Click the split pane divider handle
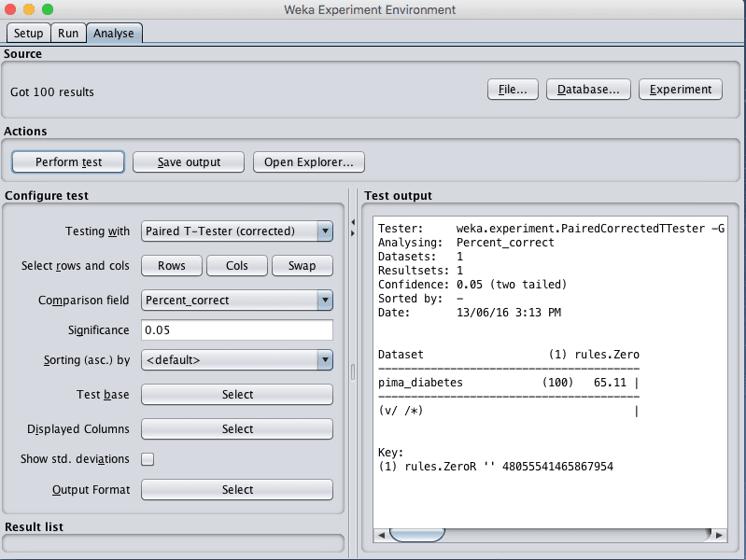Screen dimensions: 746x560 click(x=353, y=372)
